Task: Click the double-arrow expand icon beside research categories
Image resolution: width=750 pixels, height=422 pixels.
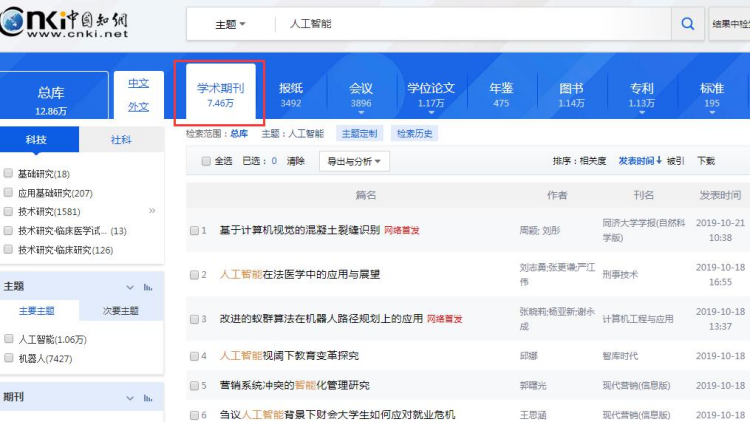Action: pos(152,211)
